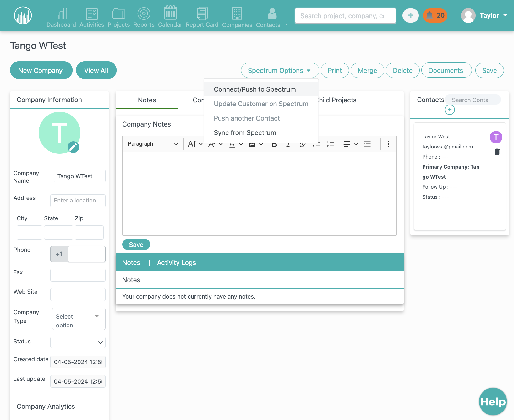514x420 pixels.
Task: Click the Address location field
Action: coord(78,201)
